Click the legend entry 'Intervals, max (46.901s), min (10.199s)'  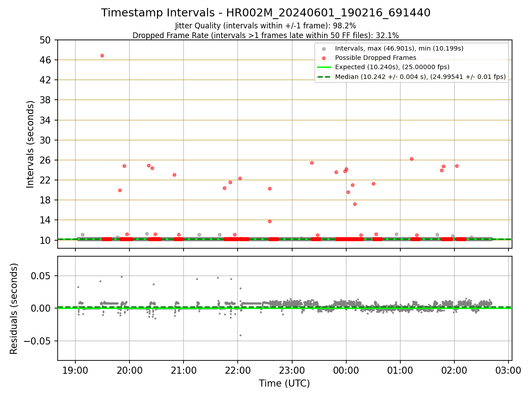click(399, 48)
